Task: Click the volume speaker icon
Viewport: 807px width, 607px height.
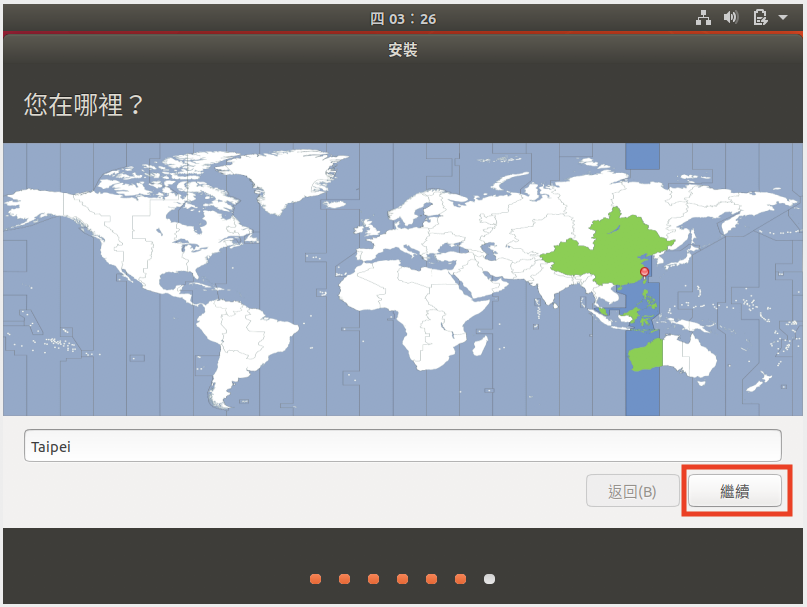Action: (731, 18)
